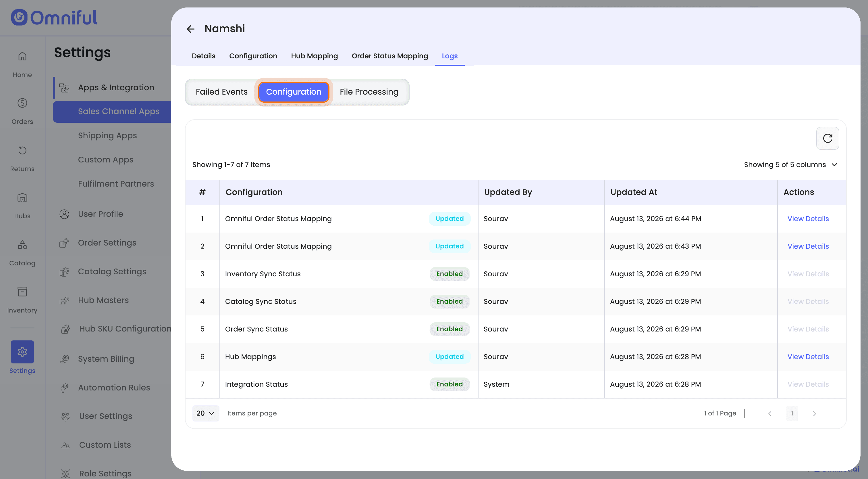Click page number 1 button

(792, 413)
